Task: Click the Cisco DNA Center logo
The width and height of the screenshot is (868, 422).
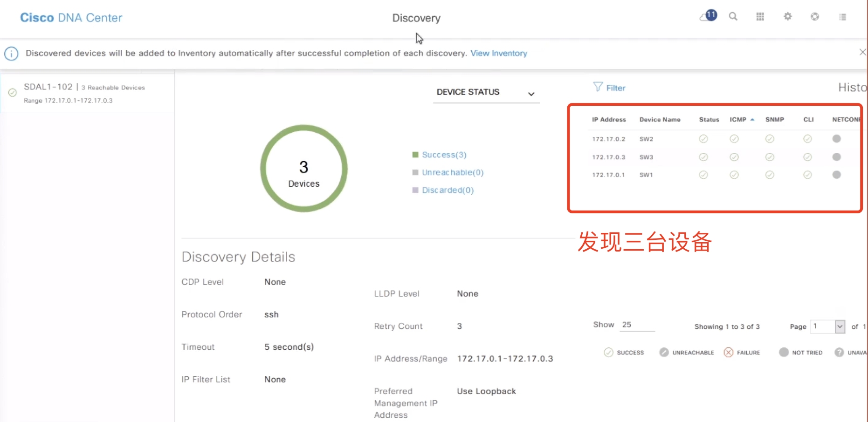Action: coord(71,18)
